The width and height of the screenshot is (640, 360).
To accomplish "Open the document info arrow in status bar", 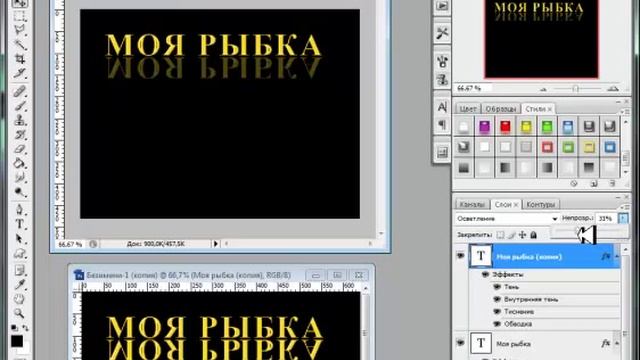I will pos(216,244).
